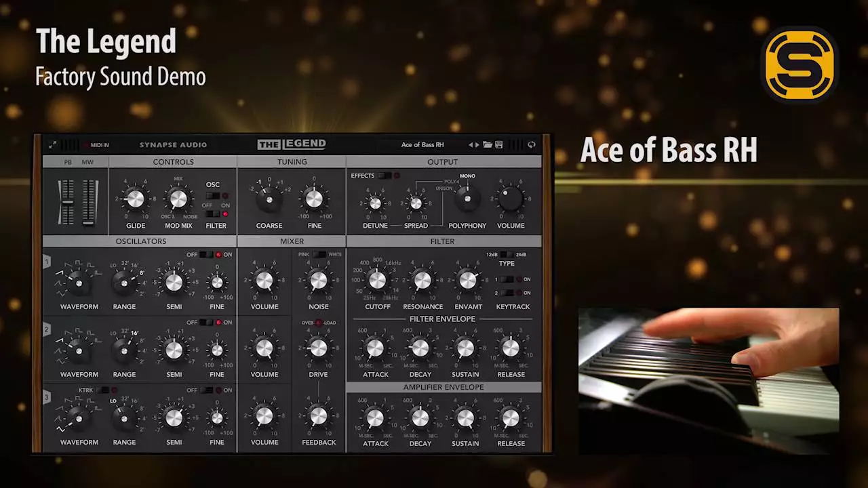Click the POLYPHONY selector knob
This screenshot has height=488, width=868.
pyautogui.click(x=467, y=199)
